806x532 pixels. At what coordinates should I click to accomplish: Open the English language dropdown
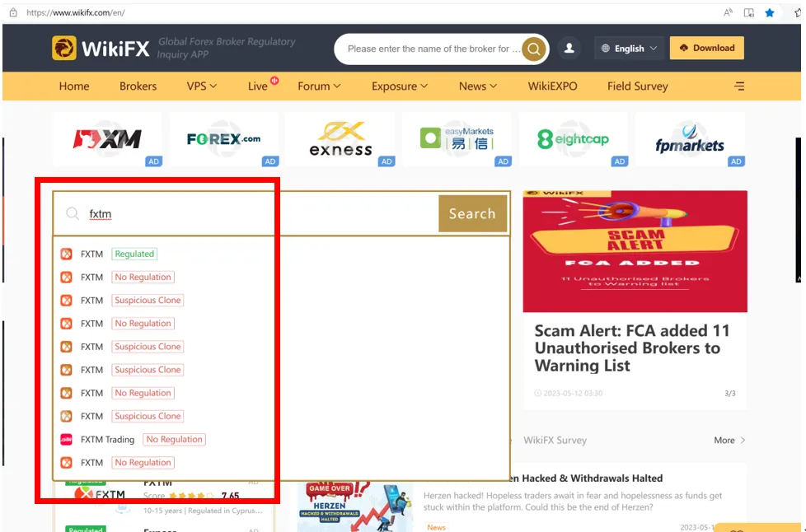tap(629, 49)
